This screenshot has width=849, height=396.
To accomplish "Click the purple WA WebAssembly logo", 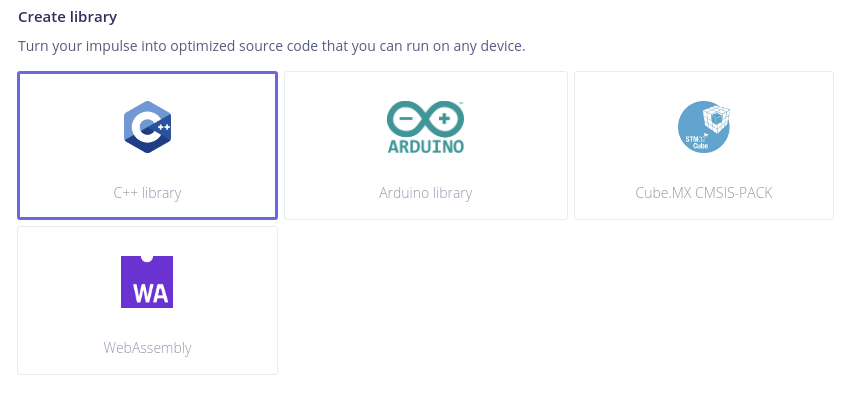I will [x=147, y=282].
